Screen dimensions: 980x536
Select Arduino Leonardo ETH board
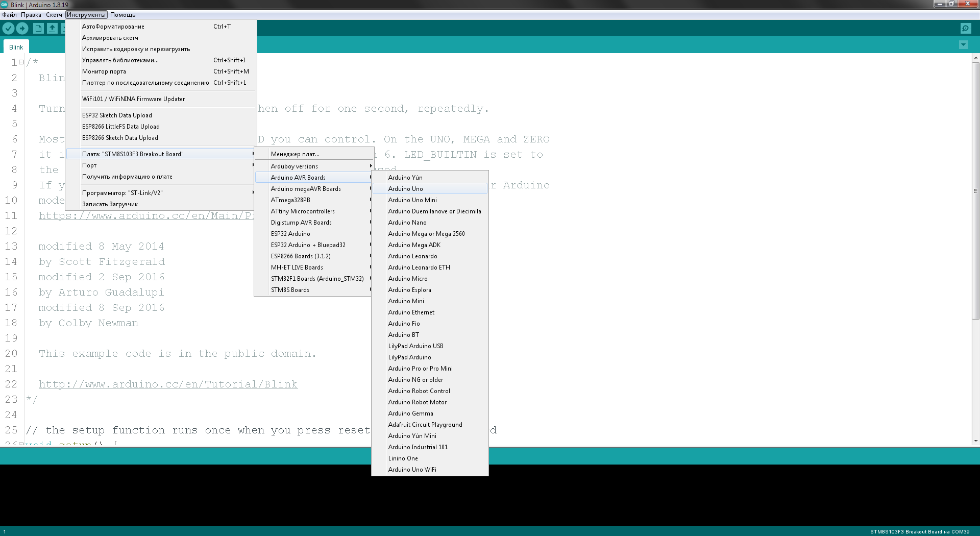point(430,267)
